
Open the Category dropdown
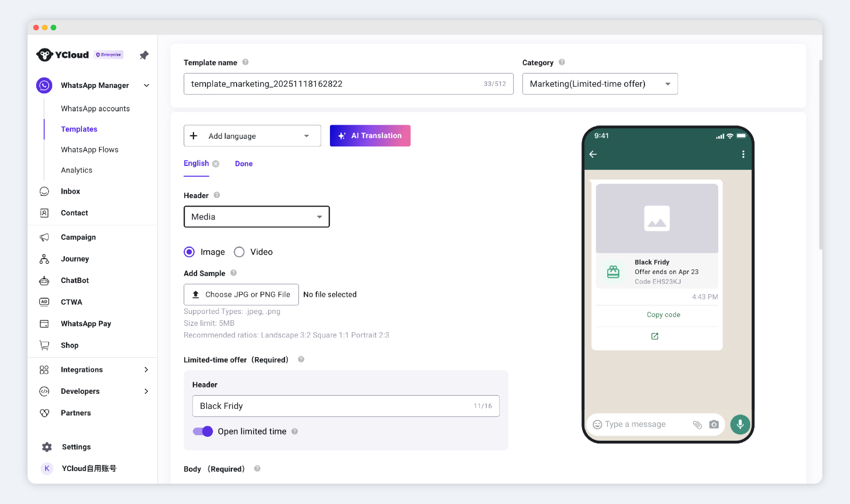coord(600,84)
